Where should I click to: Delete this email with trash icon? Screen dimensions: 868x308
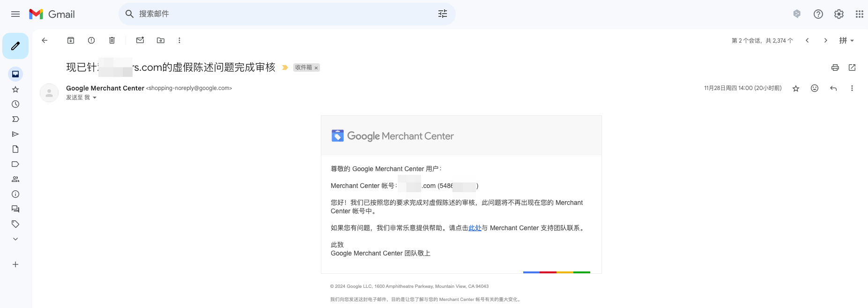[x=112, y=40]
